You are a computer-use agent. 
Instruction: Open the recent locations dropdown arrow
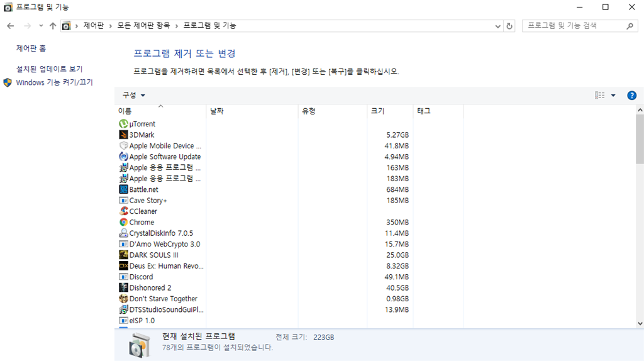(x=41, y=26)
